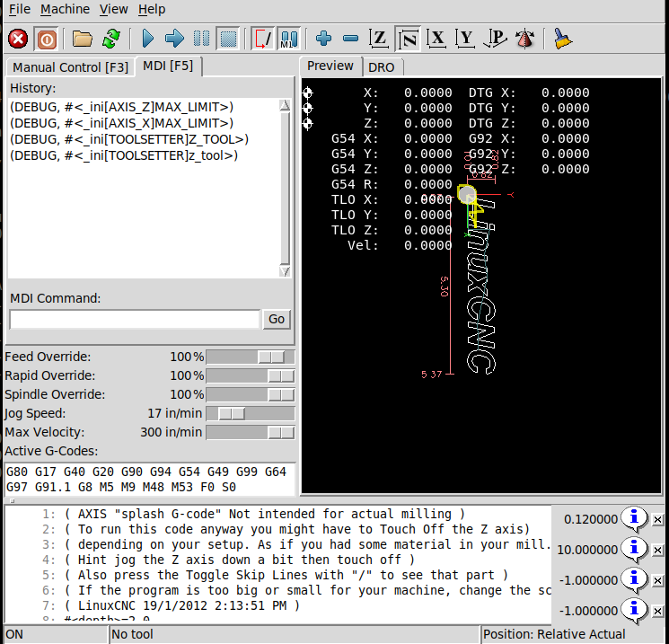Viewport: 669px width, 644px height.
Task: Click the ON status indicator
Action: click(14, 634)
